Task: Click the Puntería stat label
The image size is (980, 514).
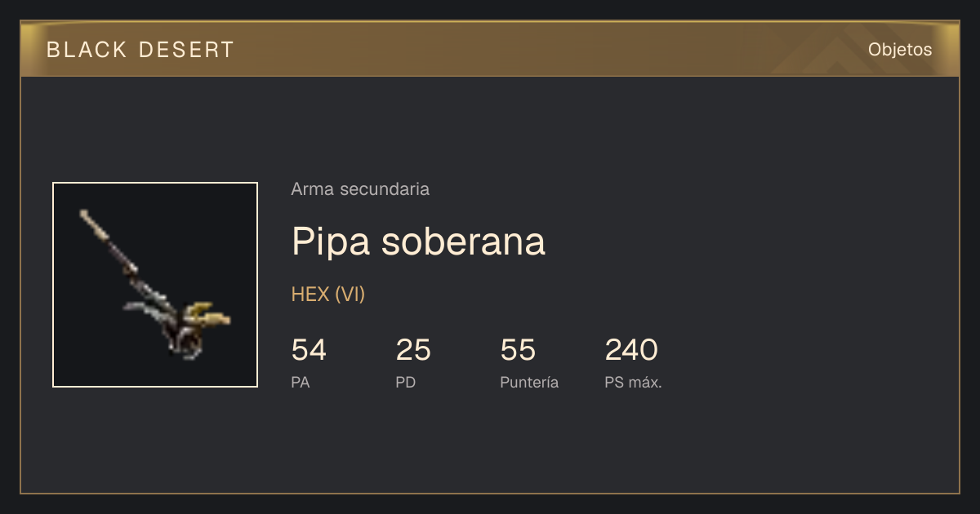Action: pos(529,382)
